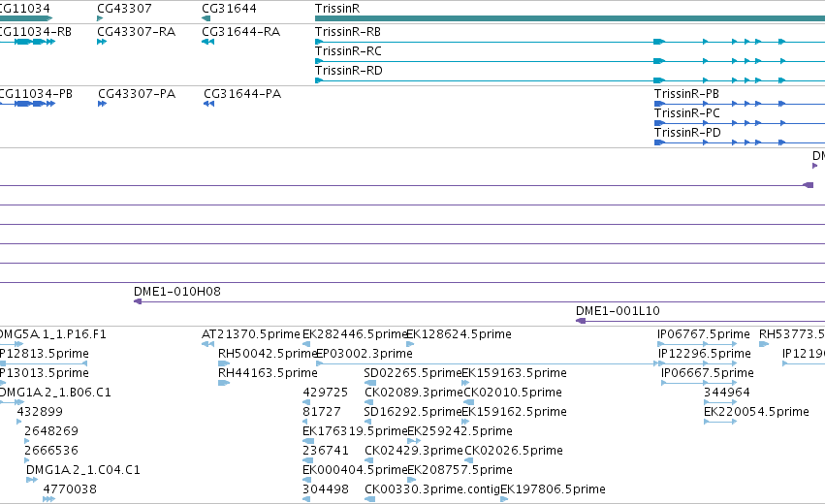
Task: Select the EK282446.5prime EST label
Action: tap(355, 334)
